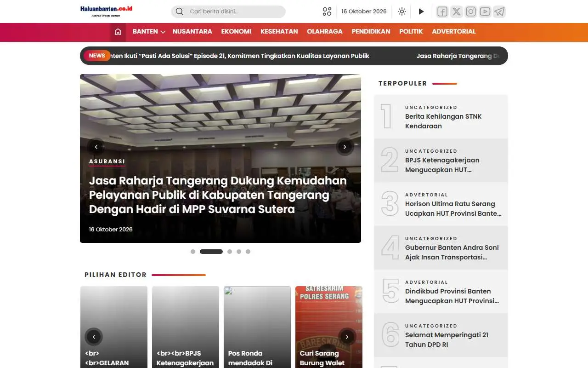
Task: Open the KESEHATAN menu section
Action: pos(279,31)
